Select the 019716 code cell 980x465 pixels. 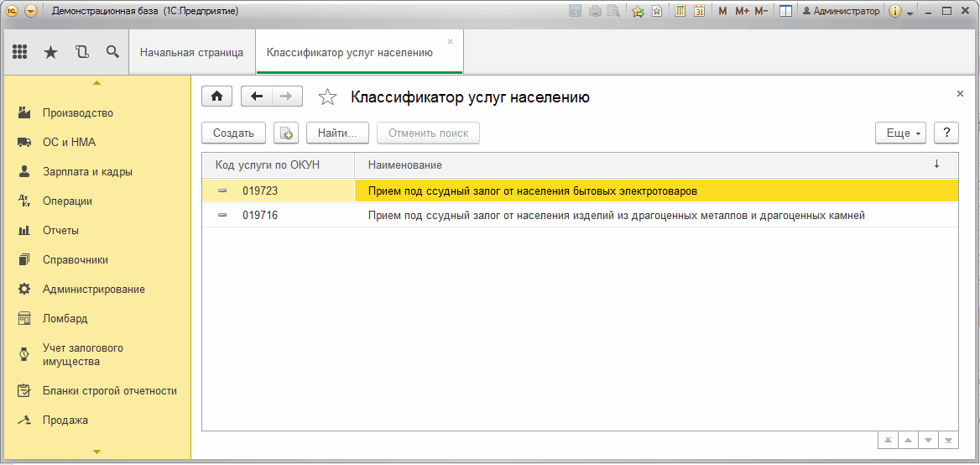click(x=278, y=216)
